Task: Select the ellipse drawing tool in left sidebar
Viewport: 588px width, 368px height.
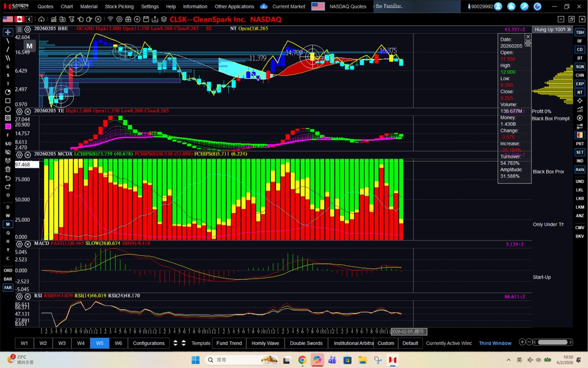Action: tap(8, 109)
